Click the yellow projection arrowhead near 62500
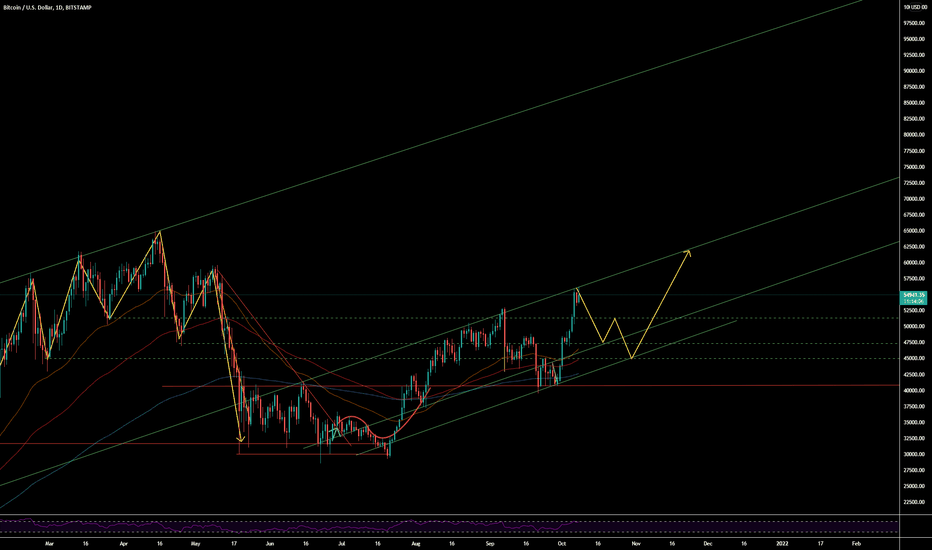Screen dimensions: 932x550 coord(688,253)
